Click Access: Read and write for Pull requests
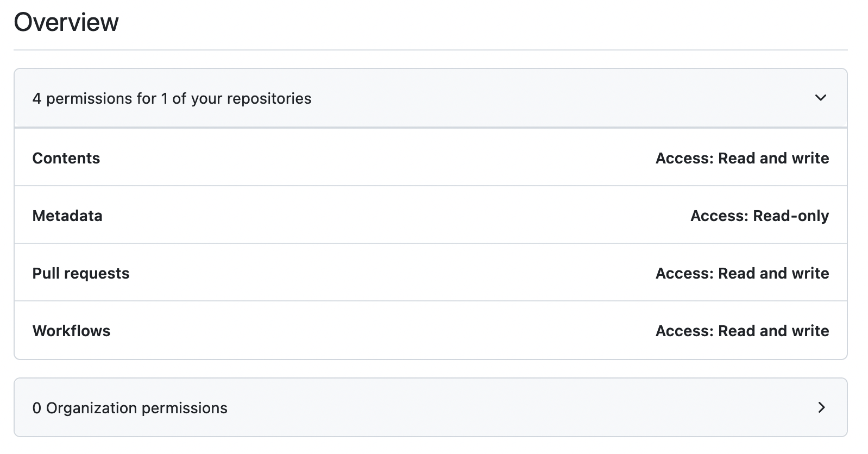868x454 pixels. pyautogui.click(x=742, y=273)
